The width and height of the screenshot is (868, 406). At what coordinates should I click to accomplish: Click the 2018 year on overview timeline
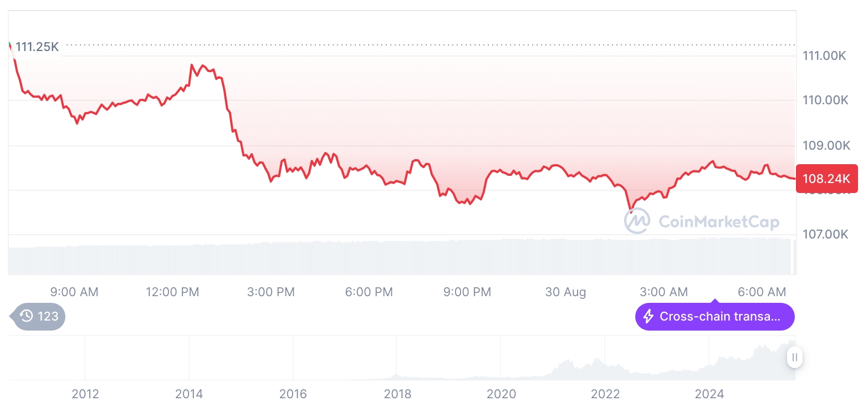(397, 394)
